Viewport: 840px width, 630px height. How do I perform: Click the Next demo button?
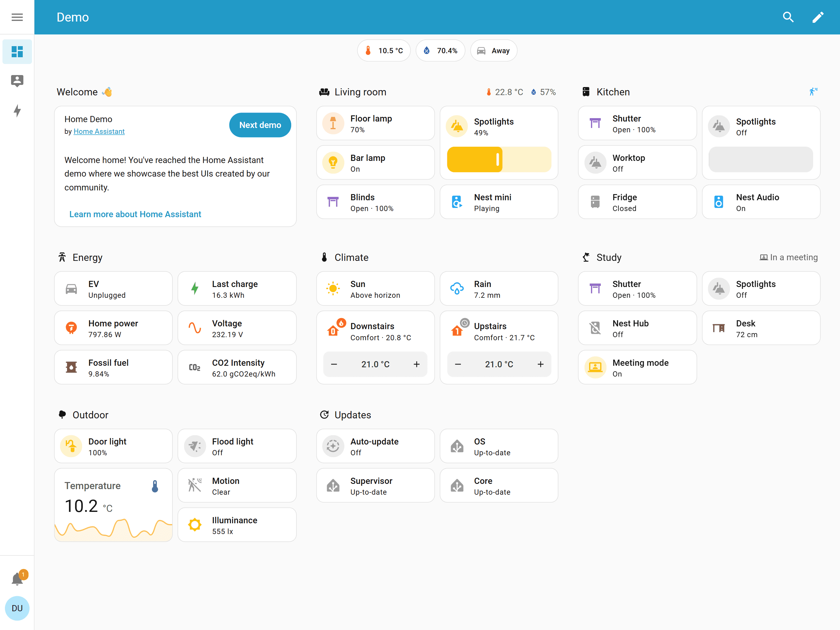(260, 125)
